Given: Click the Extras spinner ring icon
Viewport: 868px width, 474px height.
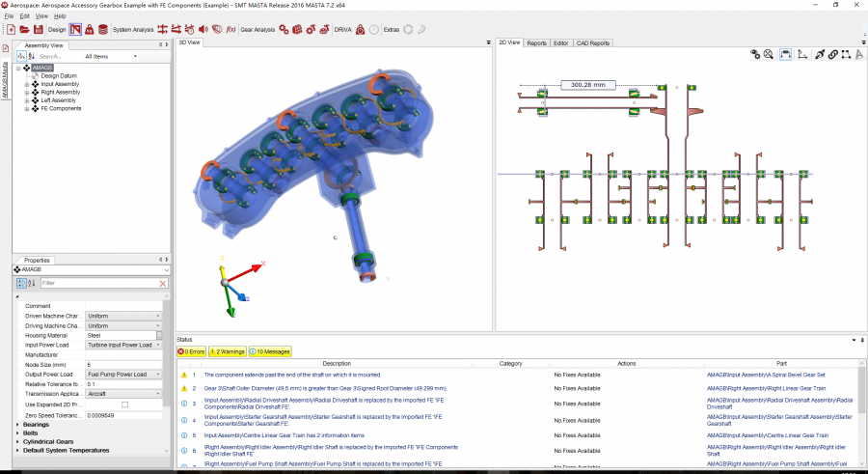Looking at the screenshot, I should click(x=408, y=29).
